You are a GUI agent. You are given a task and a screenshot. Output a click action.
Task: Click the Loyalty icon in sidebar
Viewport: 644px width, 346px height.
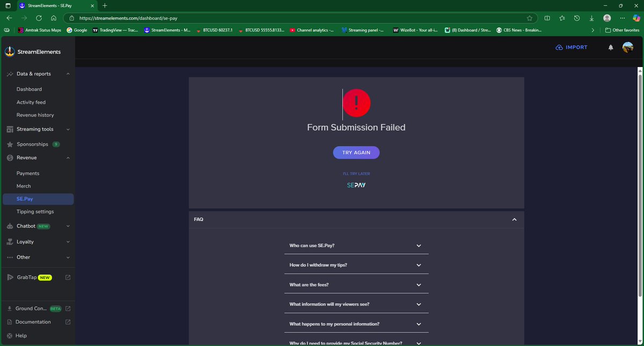click(x=10, y=242)
